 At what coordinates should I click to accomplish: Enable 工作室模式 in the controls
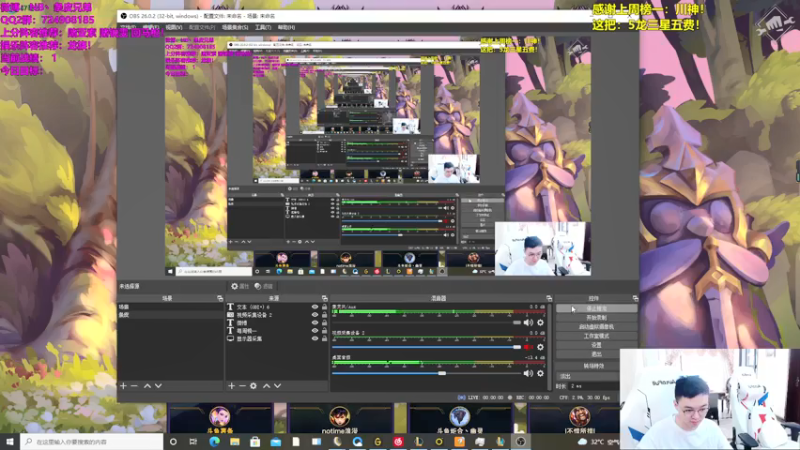[x=596, y=336]
